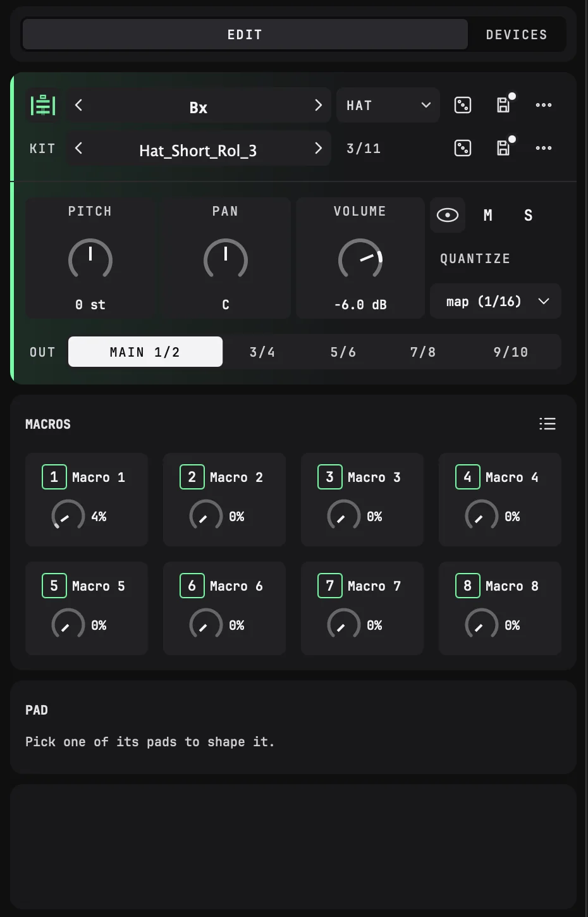Open the quantize map (1/16) dropdown
Viewport: 588px width, 917px height.
[496, 301]
